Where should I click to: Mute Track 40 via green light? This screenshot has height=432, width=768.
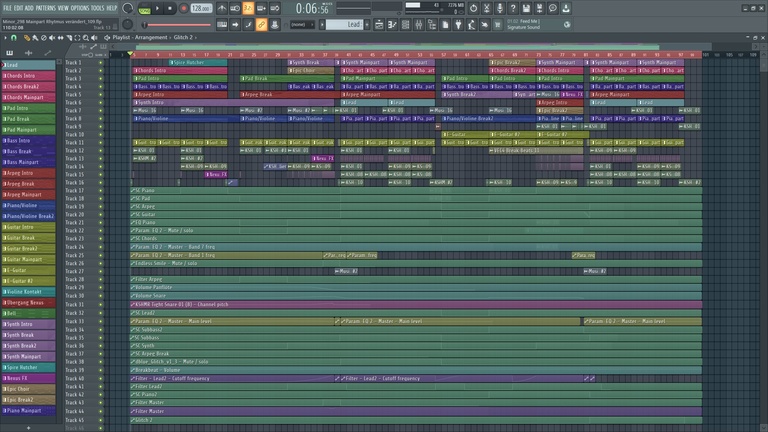tap(100, 378)
